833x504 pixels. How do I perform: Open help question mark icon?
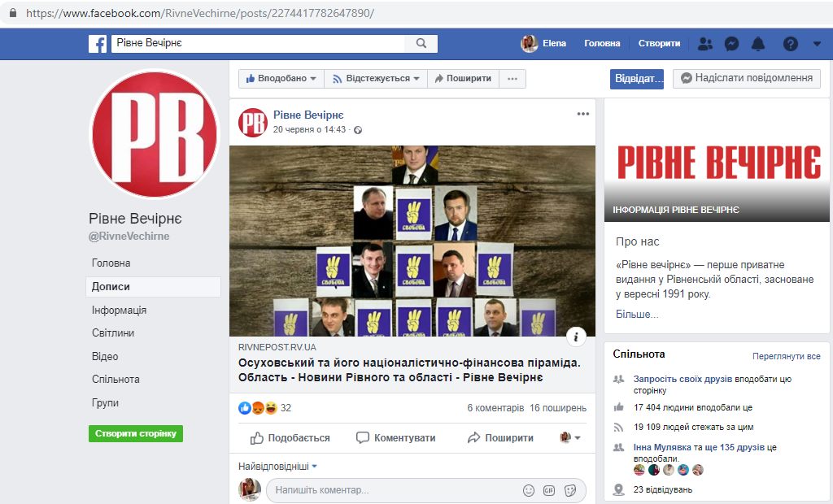click(x=790, y=44)
